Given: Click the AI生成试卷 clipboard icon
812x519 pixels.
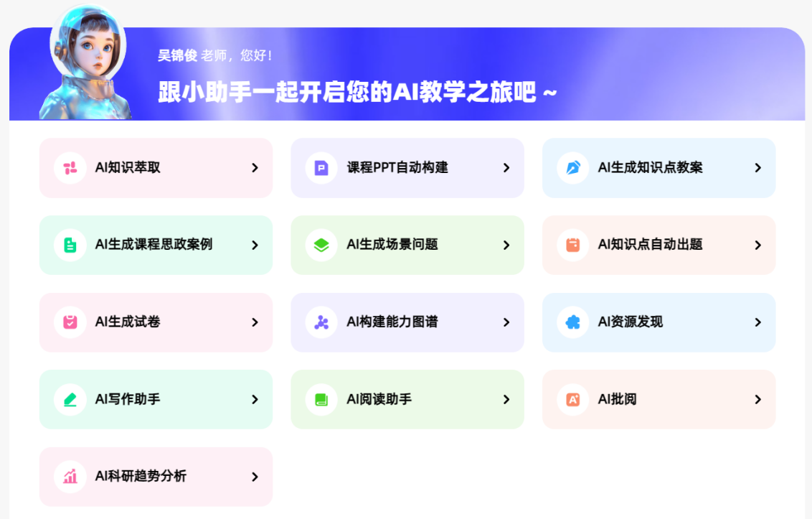Looking at the screenshot, I should (70, 322).
